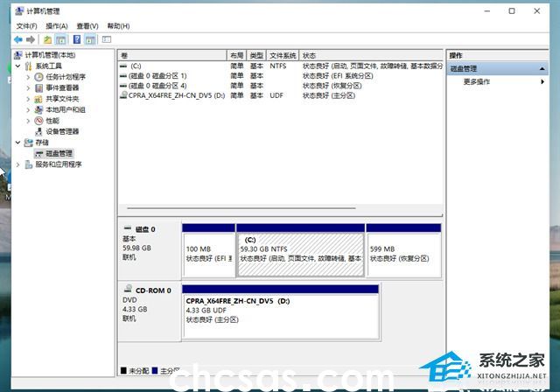Click 更多操作 in the actions pane

pyautogui.click(x=476, y=81)
